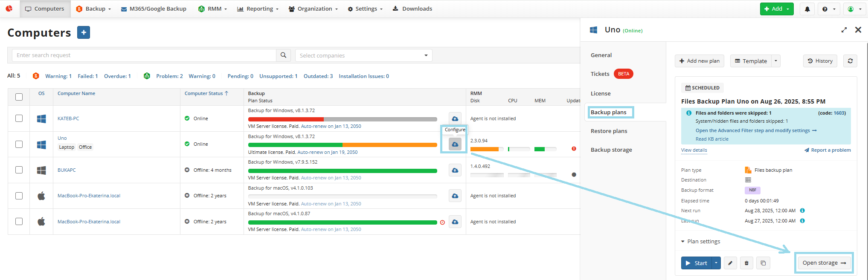Open the user account menu
Viewport: 868px width, 280px height.
pos(854,9)
